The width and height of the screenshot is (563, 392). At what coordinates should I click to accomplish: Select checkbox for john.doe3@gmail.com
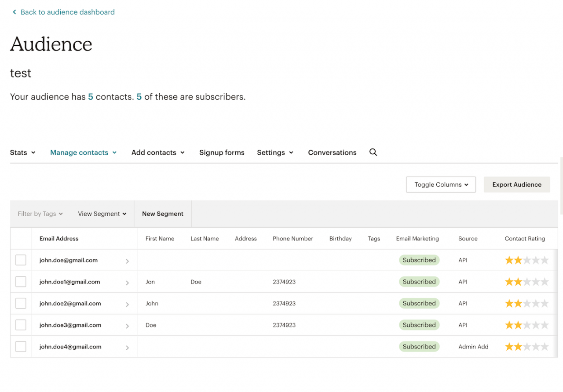coord(21,325)
